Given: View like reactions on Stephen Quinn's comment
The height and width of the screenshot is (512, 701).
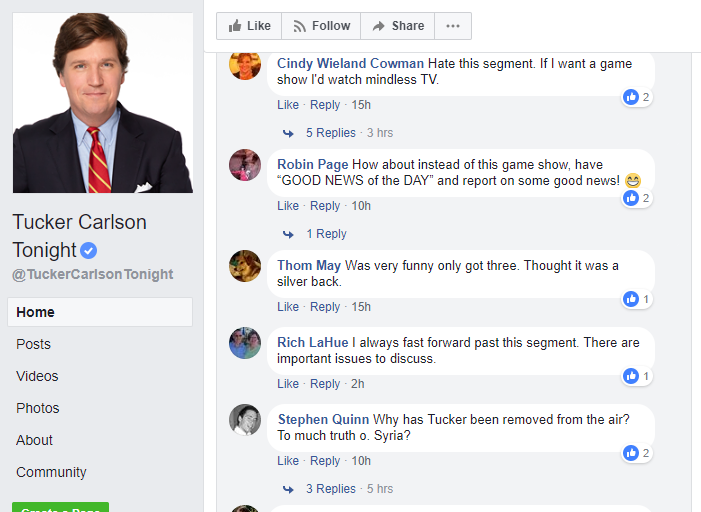Looking at the screenshot, I should pos(638,453).
